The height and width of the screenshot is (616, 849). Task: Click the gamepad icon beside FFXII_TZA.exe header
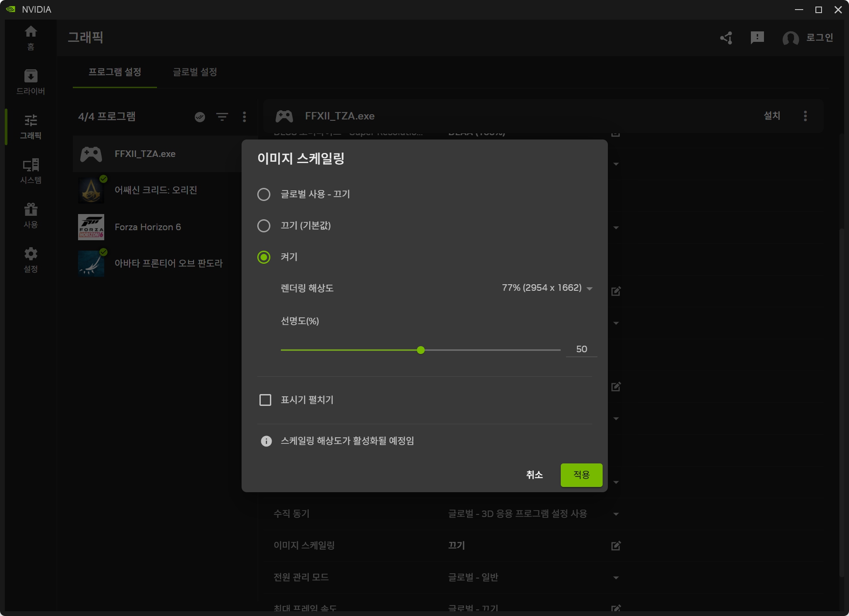[284, 116]
